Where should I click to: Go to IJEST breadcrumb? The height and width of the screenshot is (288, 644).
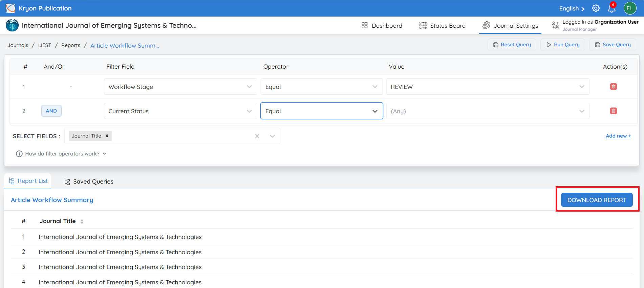click(45, 45)
